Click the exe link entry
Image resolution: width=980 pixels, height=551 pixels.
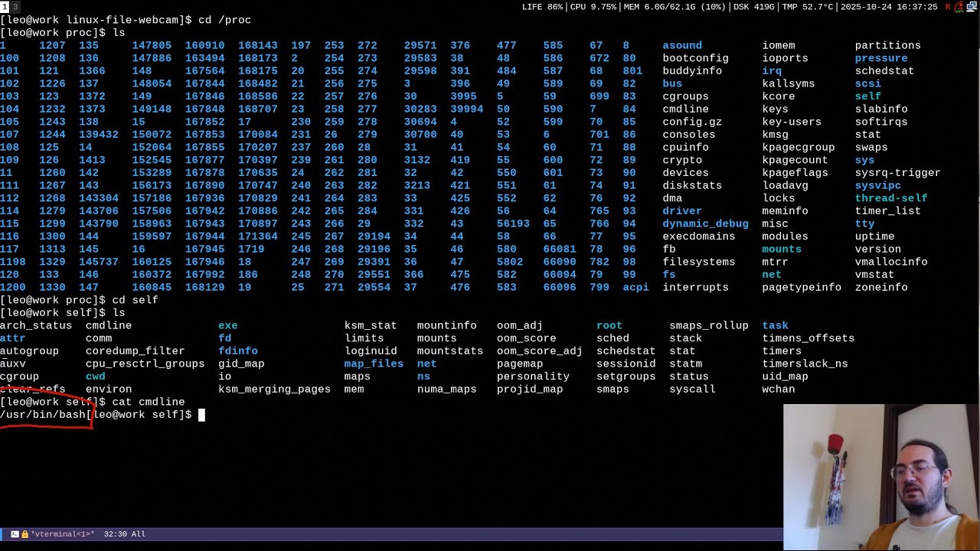pos(228,326)
